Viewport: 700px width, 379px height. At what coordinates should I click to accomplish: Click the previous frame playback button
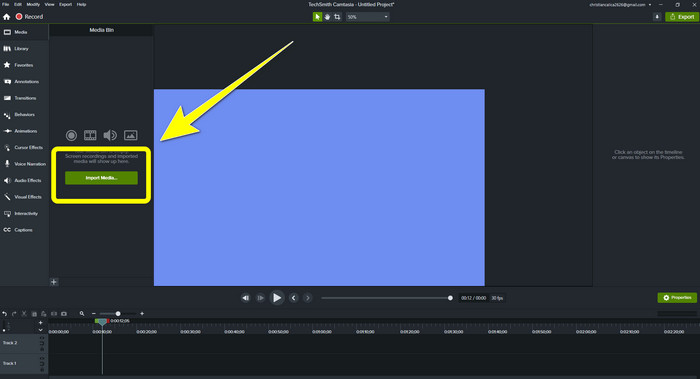pyautogui.click(x=246, y=298)
